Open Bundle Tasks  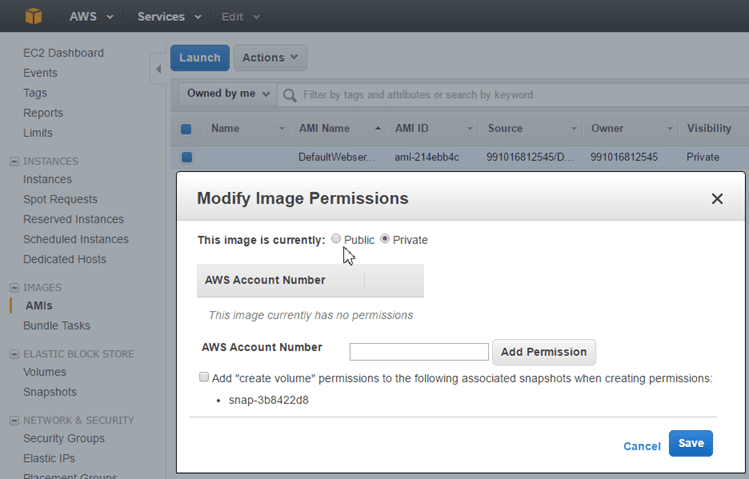tap(56, 326)
